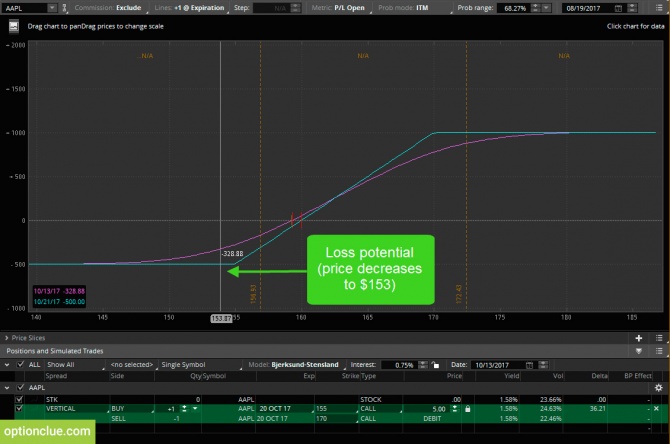Screen dimensions: 670x444
Task: Toggle the VERTICAL row checkbox
Action: coord(19,409)
